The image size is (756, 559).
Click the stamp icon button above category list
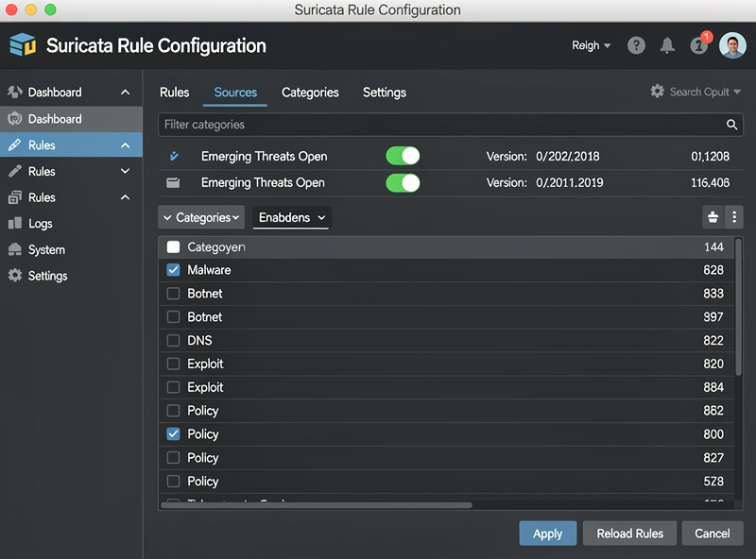pos(713,217)
